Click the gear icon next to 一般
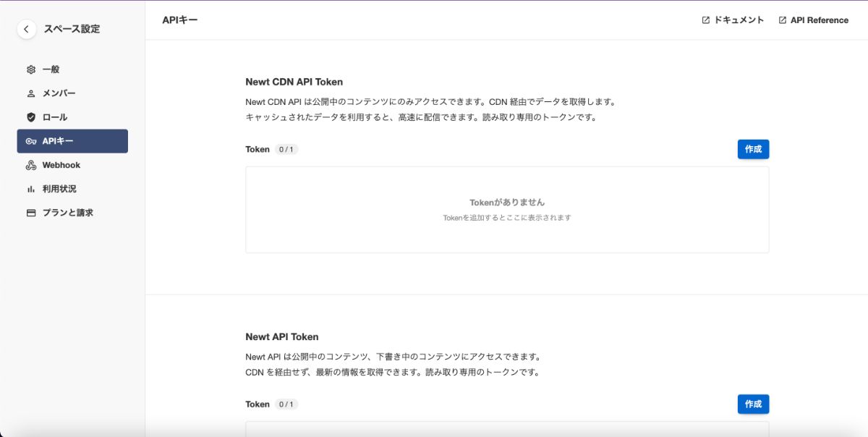Viewport: 868px width, 437px height. point(31,69)
